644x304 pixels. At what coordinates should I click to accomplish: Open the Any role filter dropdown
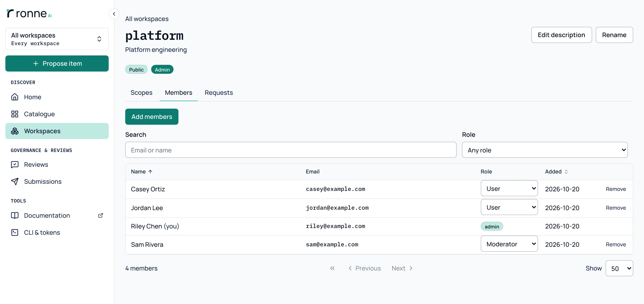544,150
